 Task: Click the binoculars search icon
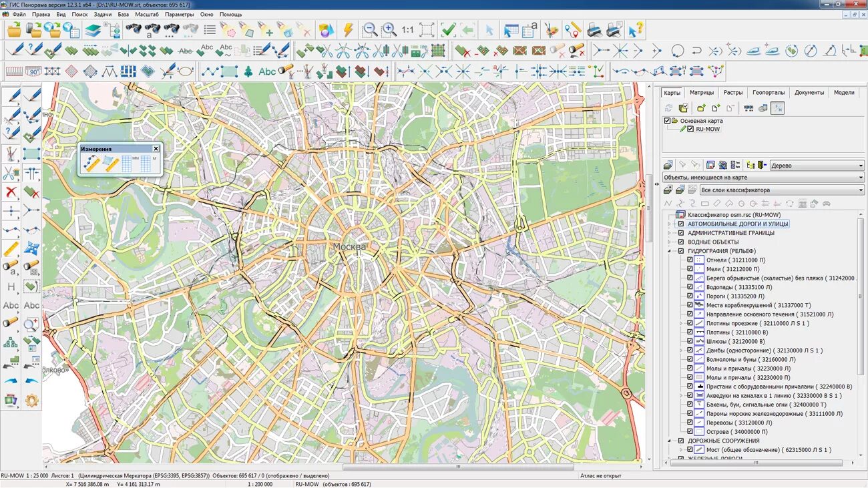(x=133, y=29)
